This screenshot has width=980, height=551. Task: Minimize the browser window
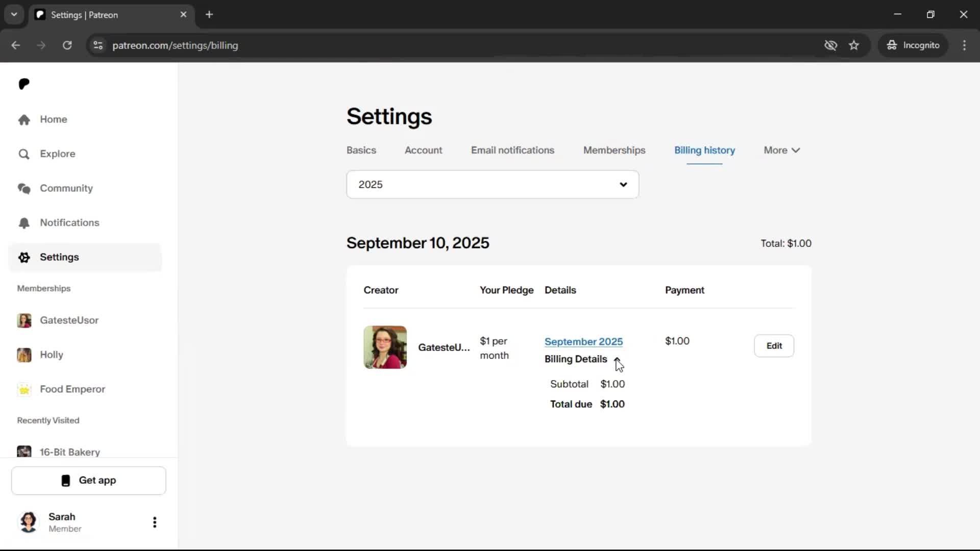[897, 15]
